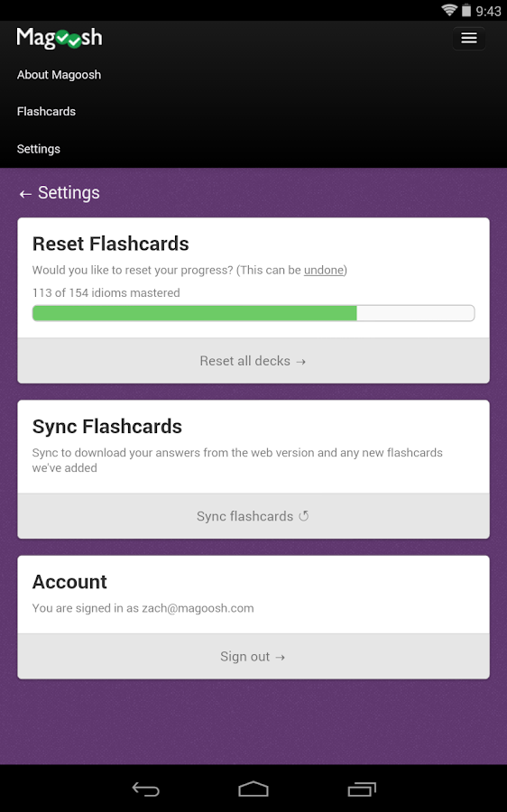Image resolution: width=507 pixels, height=812 pixels.
Task: Tap the Settings page title
Action: pyautogui.click(x=69, y=193)
